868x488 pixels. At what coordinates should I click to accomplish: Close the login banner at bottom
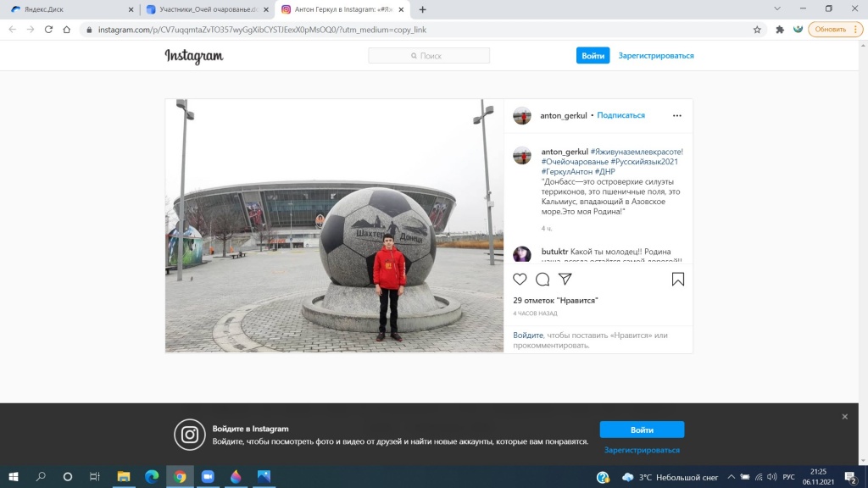844,417
